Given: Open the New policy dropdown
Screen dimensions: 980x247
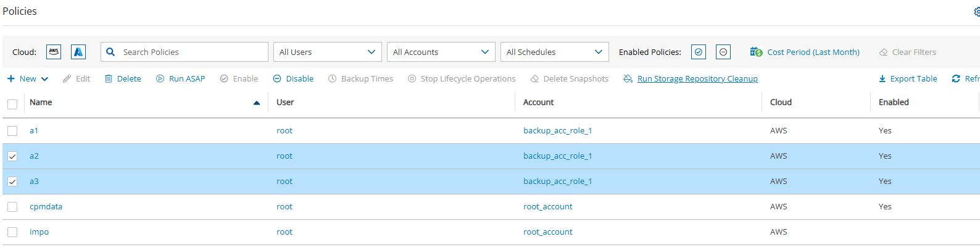Looking at the screenshot, I should pyautogui.click(x=28, y=78).
